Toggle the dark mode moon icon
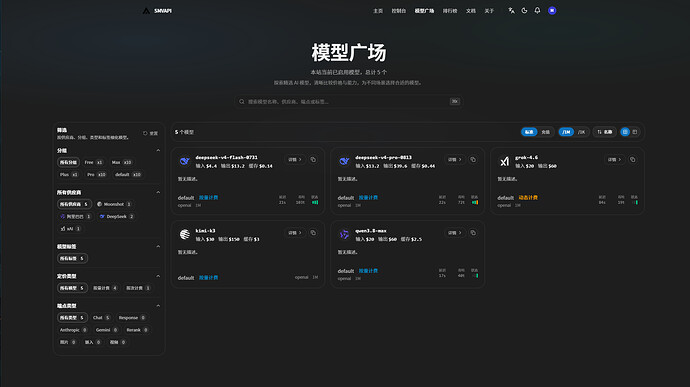 pyautogui.click(x=524, y=11)
